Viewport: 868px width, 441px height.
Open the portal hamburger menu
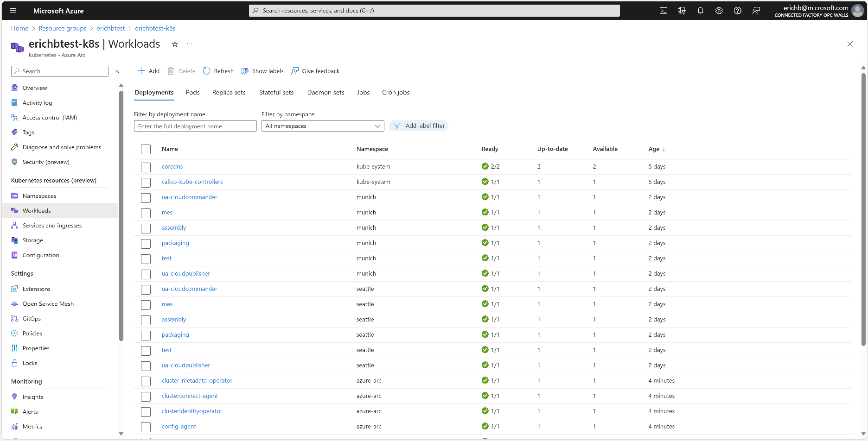pyautogui.click(x=13, y=11)
